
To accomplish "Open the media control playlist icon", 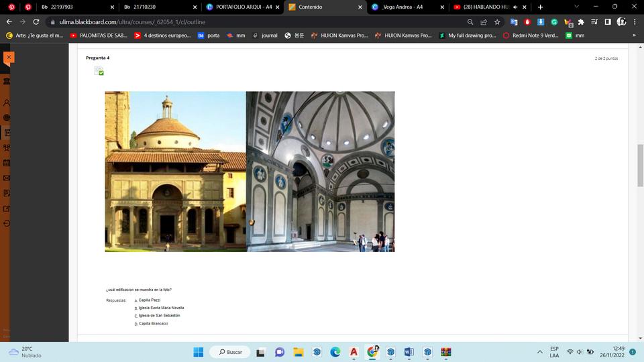I will click(x=594, y=21).
